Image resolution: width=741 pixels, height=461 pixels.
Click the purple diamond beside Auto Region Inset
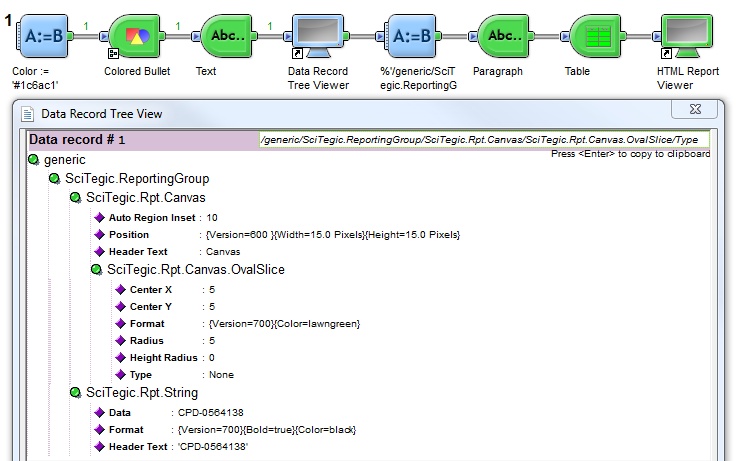click(x=99, y=218)
